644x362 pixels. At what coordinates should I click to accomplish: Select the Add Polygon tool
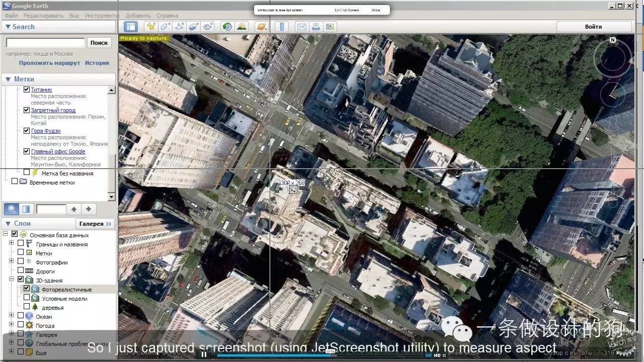pyautogui.click(x=165, y=27)
